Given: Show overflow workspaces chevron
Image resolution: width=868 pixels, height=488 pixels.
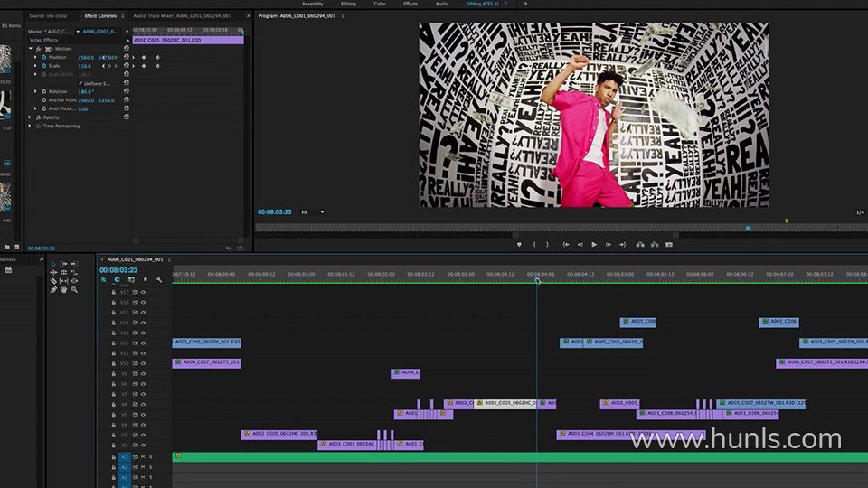Looking at the screenshot, I should point(525,4).
